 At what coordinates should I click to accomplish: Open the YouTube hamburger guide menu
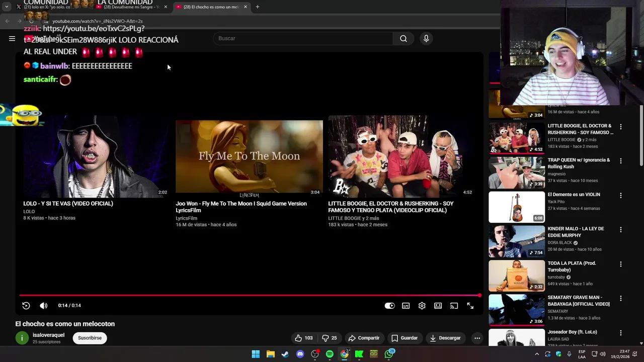(x=12, y=39)
